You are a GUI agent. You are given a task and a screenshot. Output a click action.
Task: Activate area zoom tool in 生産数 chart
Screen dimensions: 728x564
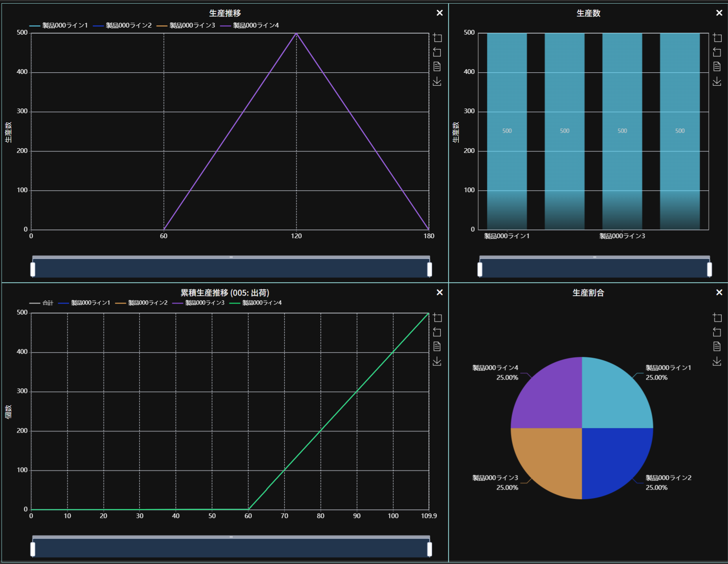[717, 38]
